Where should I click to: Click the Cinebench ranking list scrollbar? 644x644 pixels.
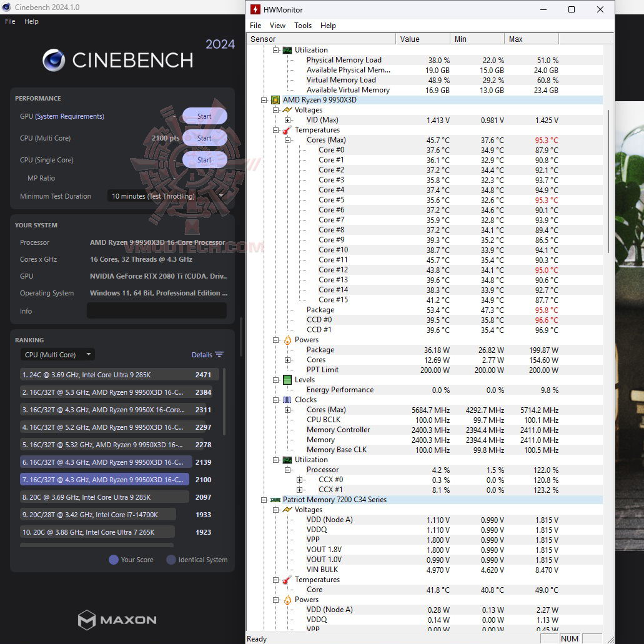pos(224,402)
